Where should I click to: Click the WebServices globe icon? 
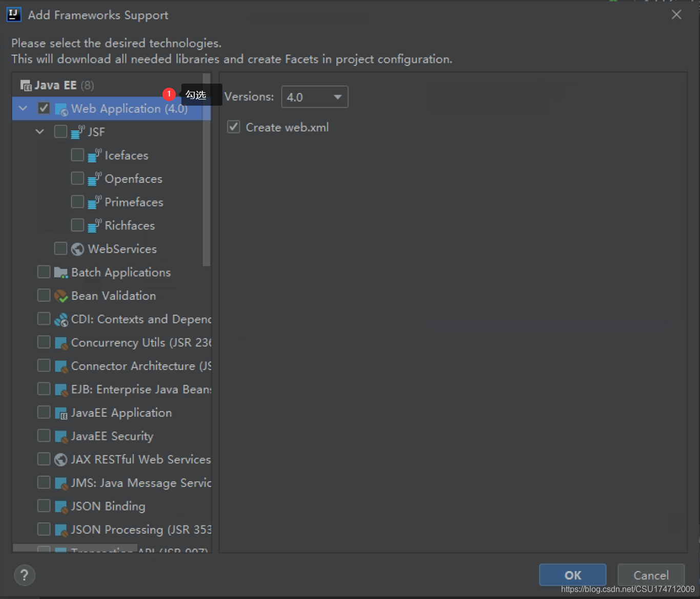coord(77,249)
